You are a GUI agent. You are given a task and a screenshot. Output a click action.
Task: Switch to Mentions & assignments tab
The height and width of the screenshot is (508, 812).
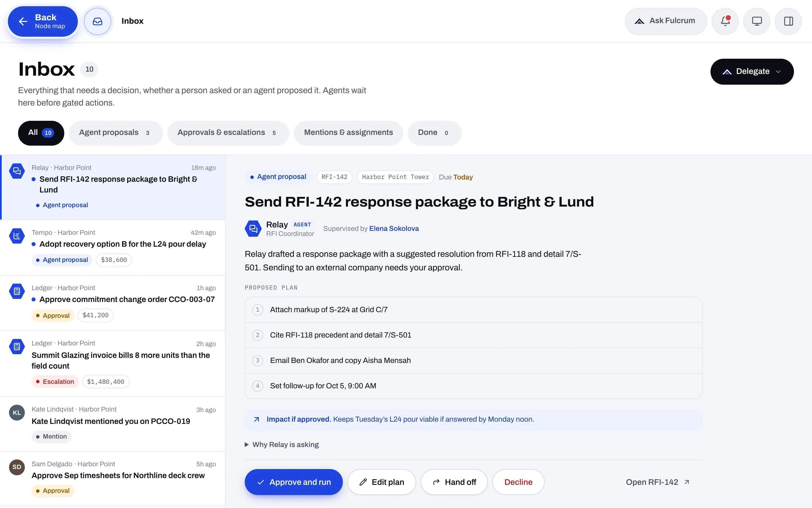[348, 133]
